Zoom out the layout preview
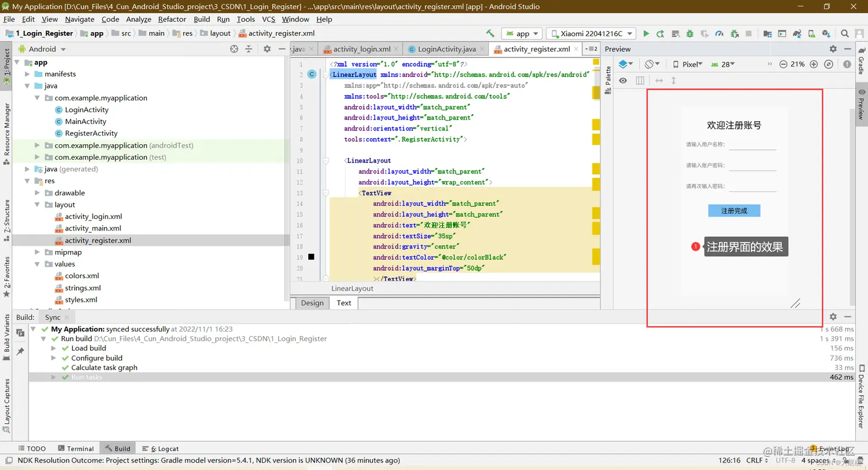The width and height of the screenshot is (868, 470). point(783,64)
